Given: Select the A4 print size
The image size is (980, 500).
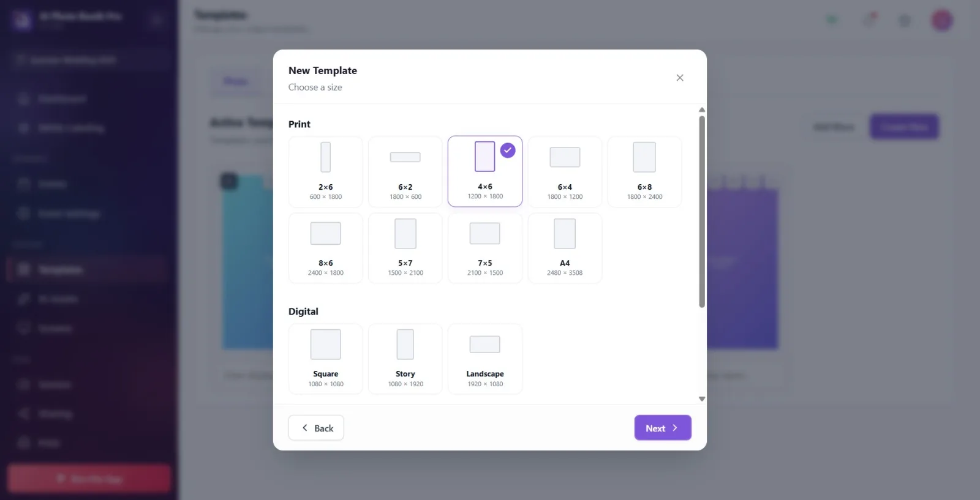Looking at the screenshot, I should tap(565, 248).
